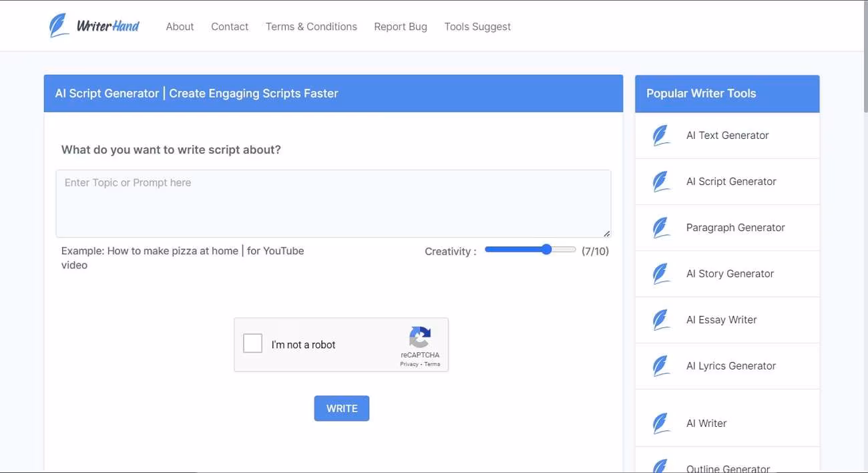This screenshot has height=473, width=868.
Task: Click the reCAPTCHA logo icon
Action: pos(420,337)
